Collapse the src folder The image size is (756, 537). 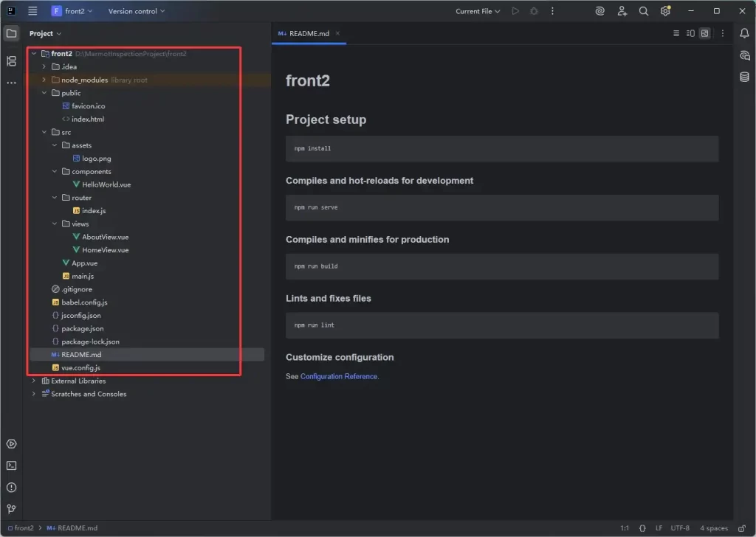pos(44,132)
